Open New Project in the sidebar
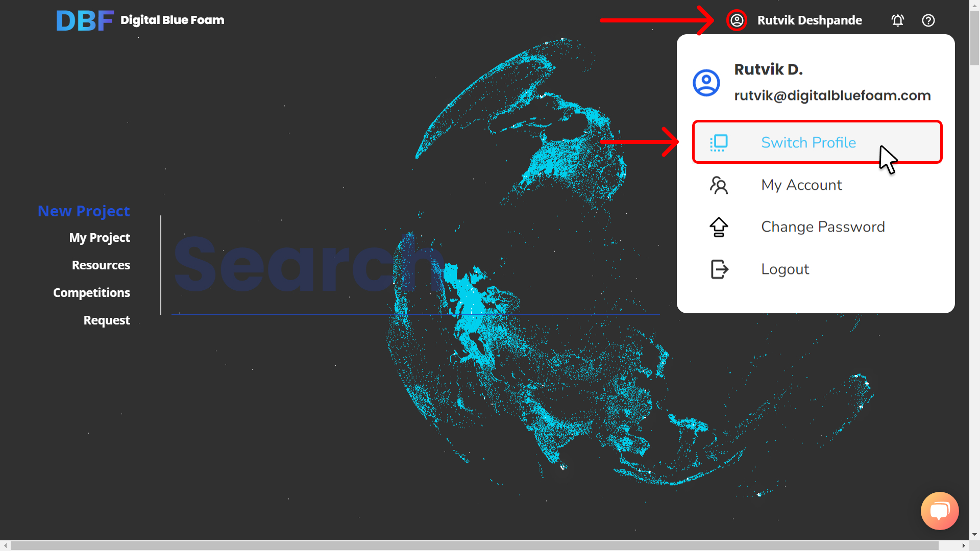980x551 pixels. (84, 211)
